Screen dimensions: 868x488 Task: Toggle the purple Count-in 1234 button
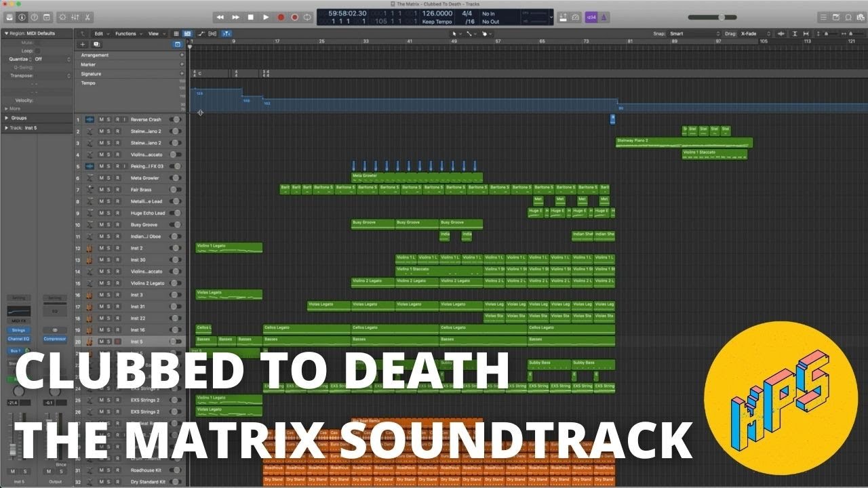[591, 17]
